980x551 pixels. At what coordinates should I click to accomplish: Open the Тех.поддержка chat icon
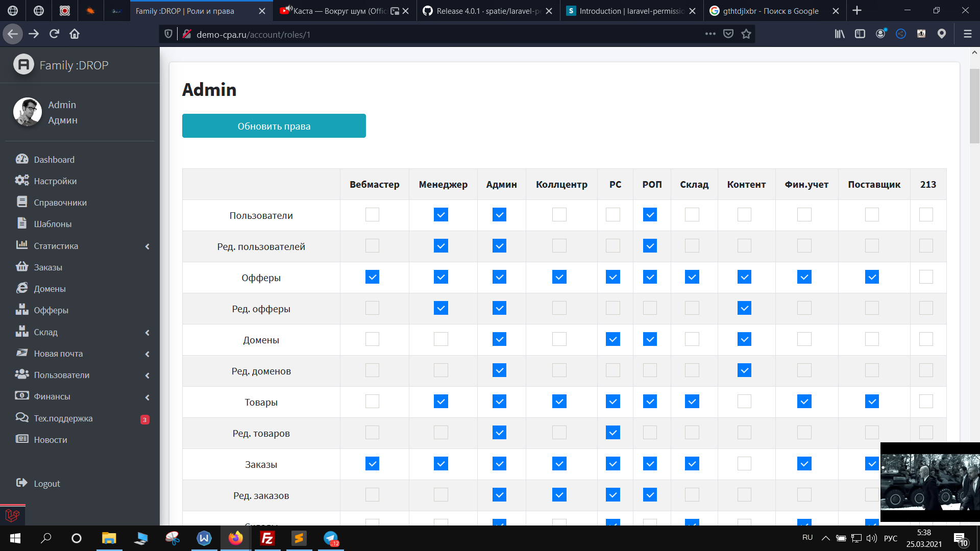[22, 418]
